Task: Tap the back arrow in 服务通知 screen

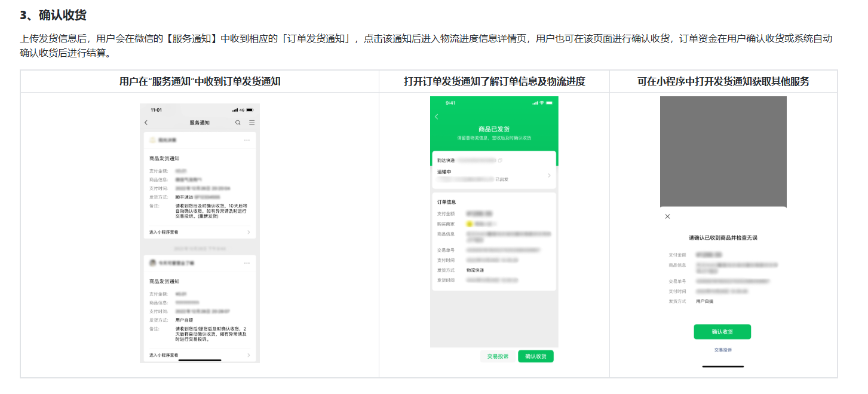Action: coord(146,123)
